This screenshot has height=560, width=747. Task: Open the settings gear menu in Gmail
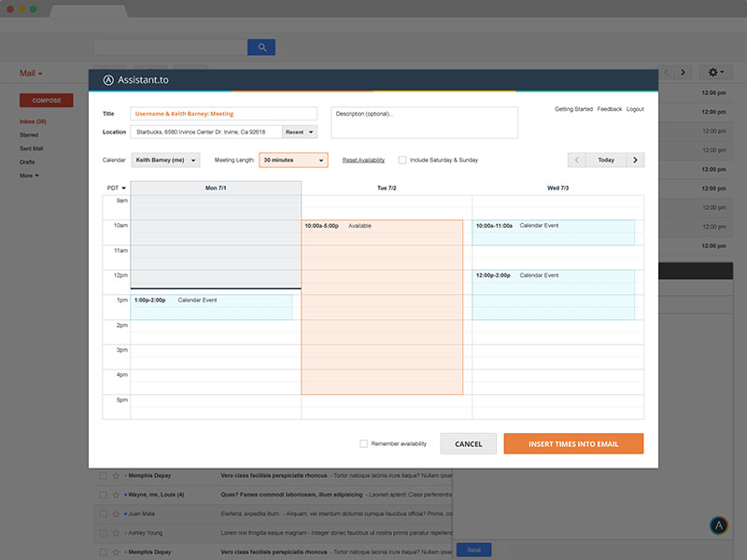(715, 72)
